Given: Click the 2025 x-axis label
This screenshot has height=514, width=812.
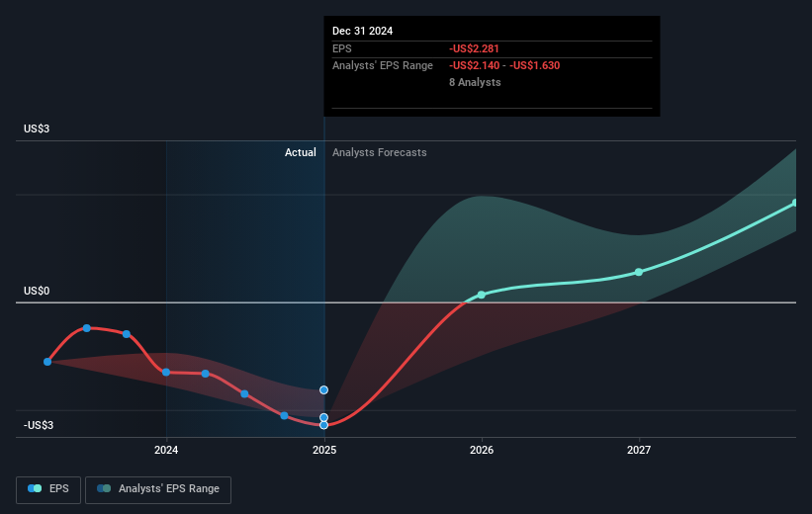Looking at the screenshot, I should tap(324, 450).
